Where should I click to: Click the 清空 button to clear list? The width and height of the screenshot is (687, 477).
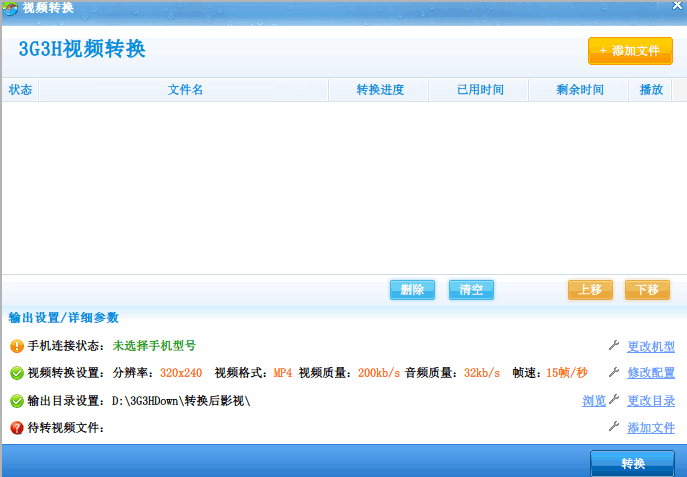coord(471,290)
